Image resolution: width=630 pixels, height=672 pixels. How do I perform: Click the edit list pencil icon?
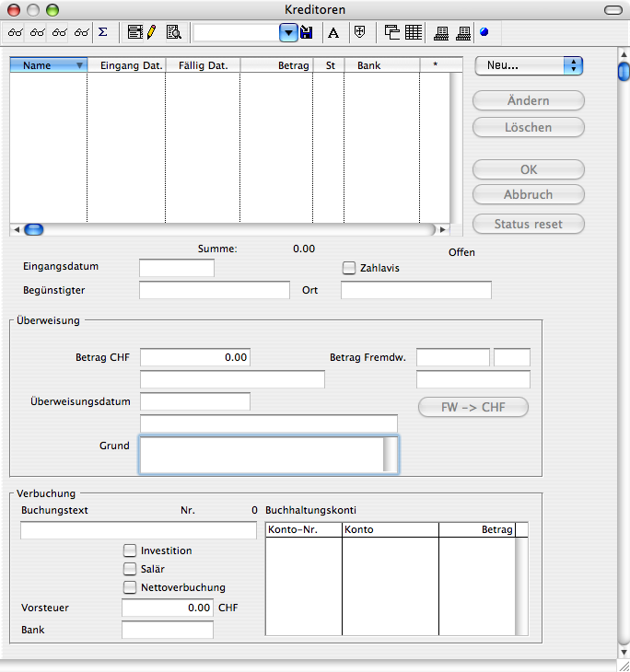(x=143, y=32)
